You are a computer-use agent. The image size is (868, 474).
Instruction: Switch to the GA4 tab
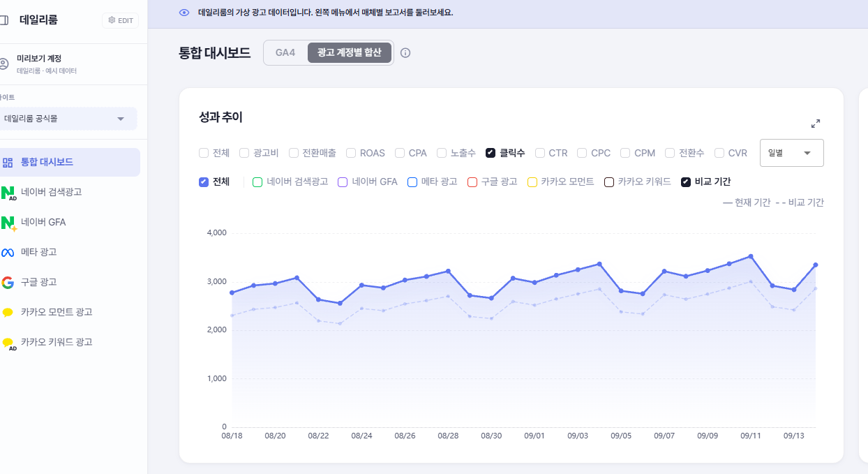click(x=285, y=53)
